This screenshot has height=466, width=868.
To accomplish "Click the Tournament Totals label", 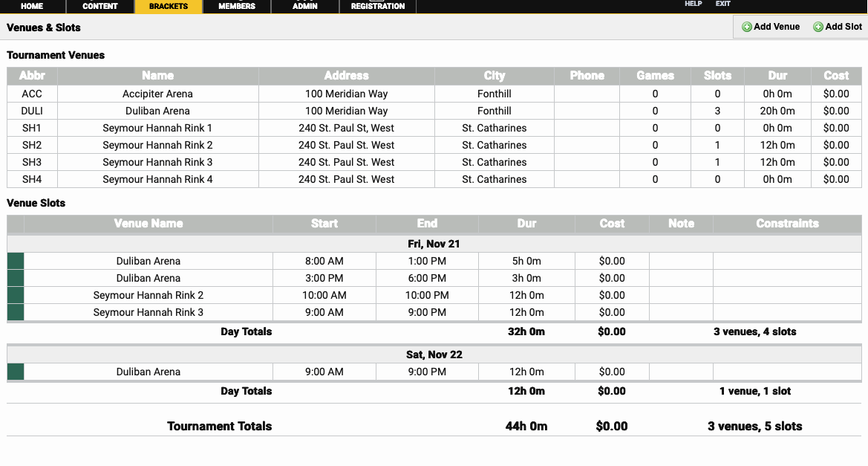I will pos(220,427).
